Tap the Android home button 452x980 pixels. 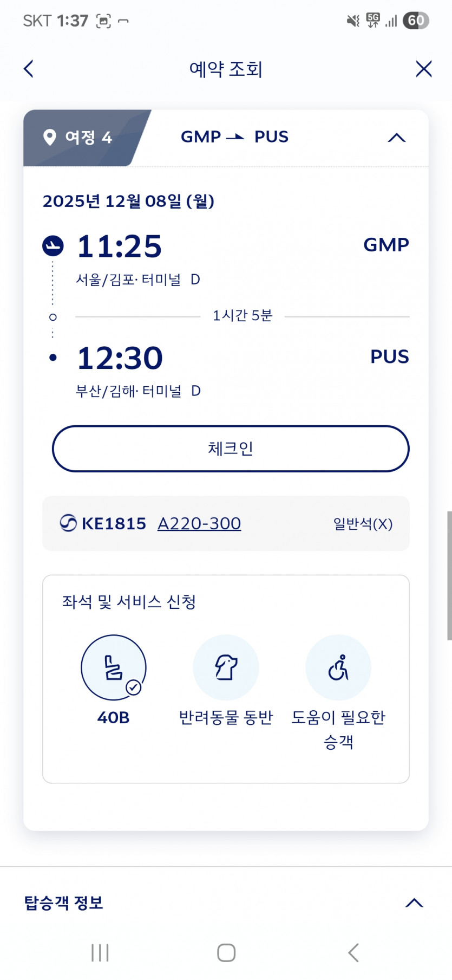226,952
